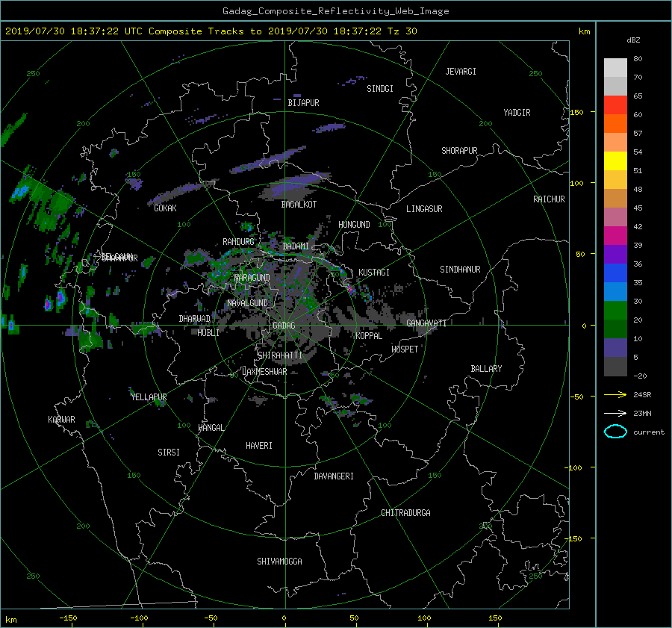Screen dimensions: 672x628
Task: Click the yellow 24SR arrow legend icon
Action: (615, 395)
